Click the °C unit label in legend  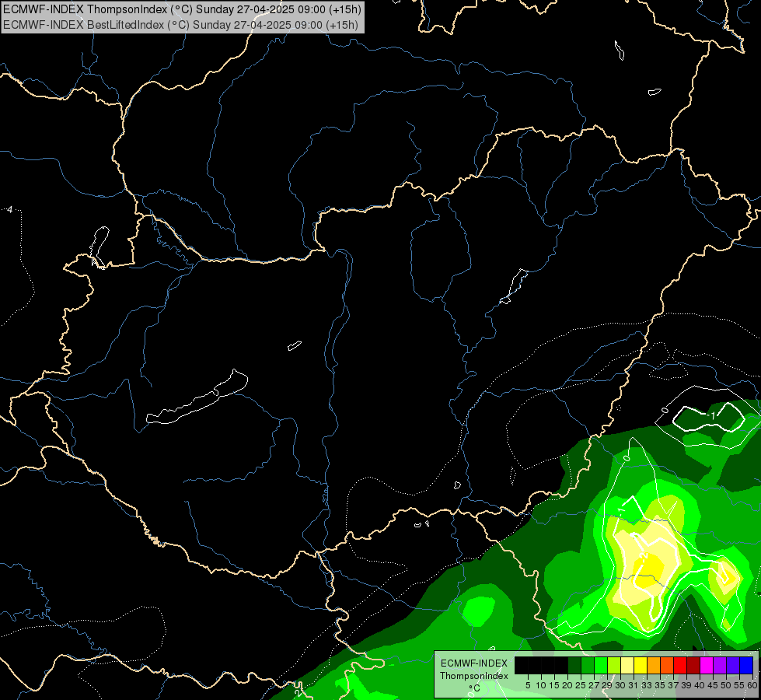click(x=473, y=688)
